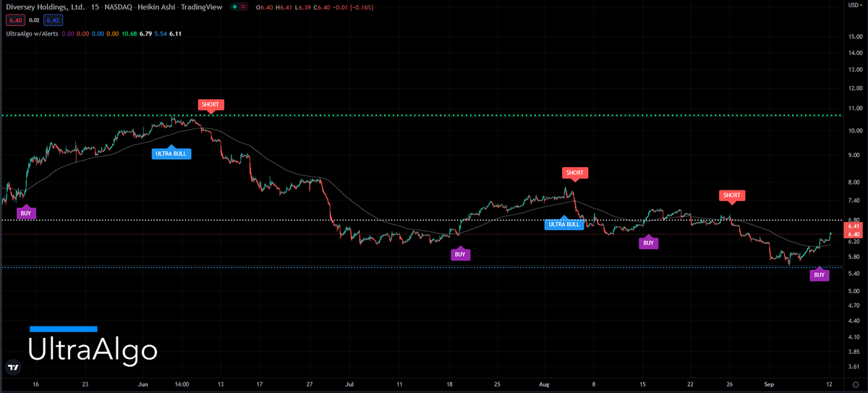The image size is (868, 393).
Task: Click the Jun label on the time axis
Action: point(142,385)
